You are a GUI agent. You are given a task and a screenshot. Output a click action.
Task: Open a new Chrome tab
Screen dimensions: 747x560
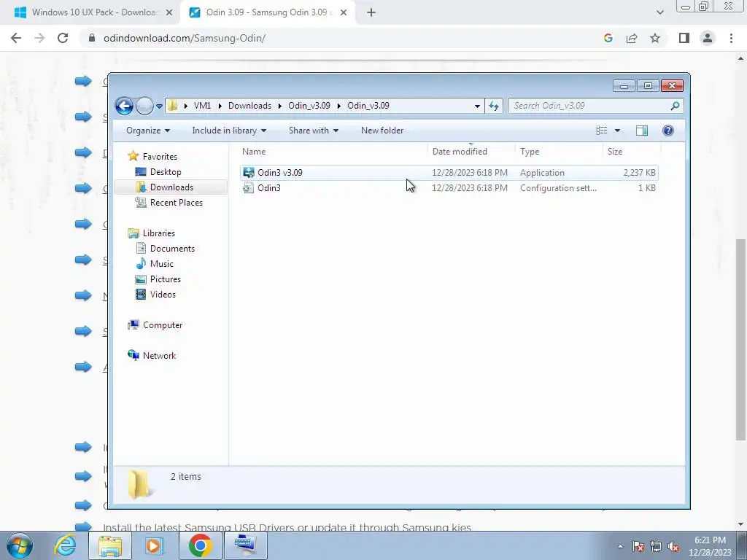371,13
